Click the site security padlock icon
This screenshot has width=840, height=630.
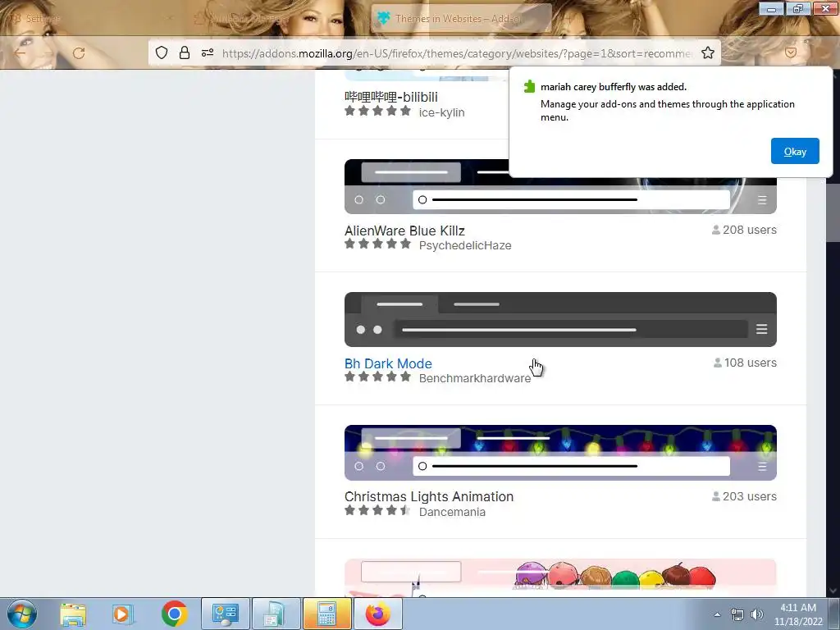click(x=185, y=52)
